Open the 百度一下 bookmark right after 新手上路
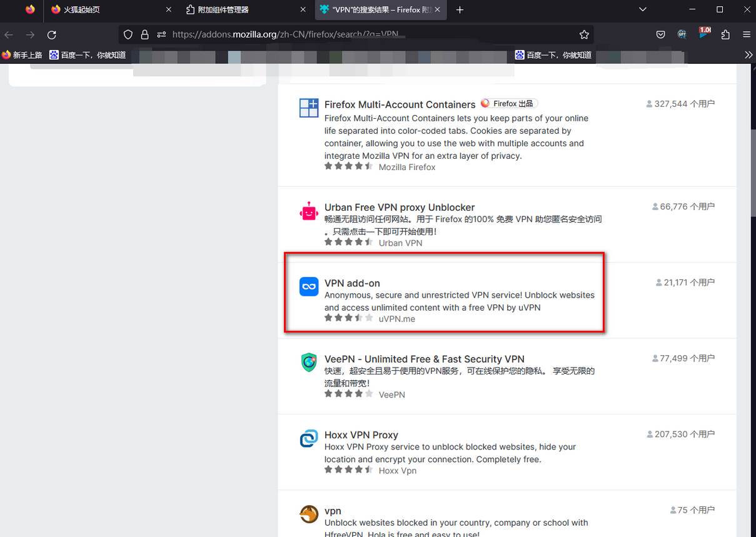This screenshot has height=537, width=756. pos(88,55)
